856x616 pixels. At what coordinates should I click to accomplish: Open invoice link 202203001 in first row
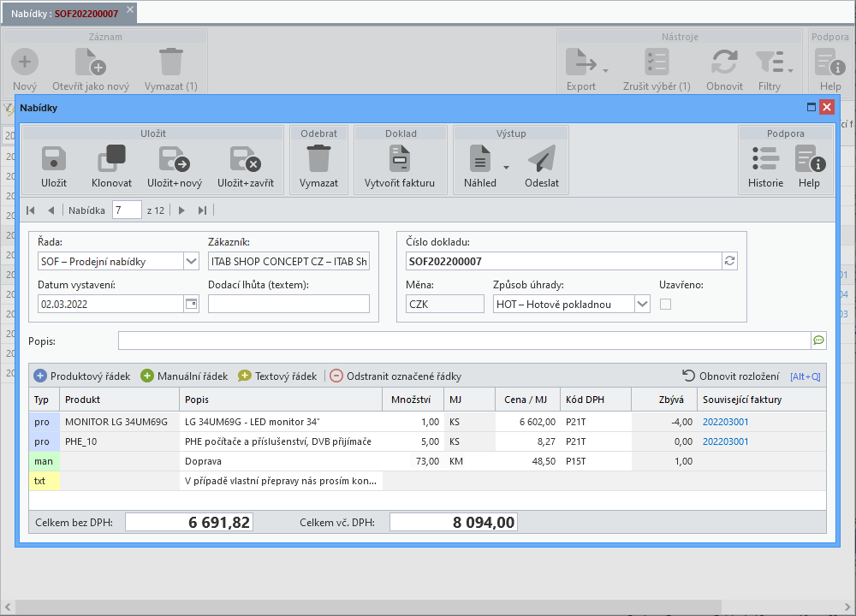pyautogui.click(x=725, y=422)
